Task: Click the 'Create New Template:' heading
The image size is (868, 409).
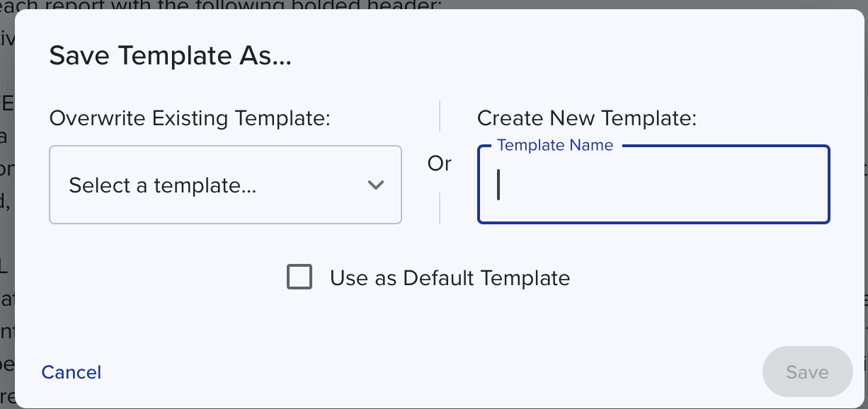Action: point(587,118)
